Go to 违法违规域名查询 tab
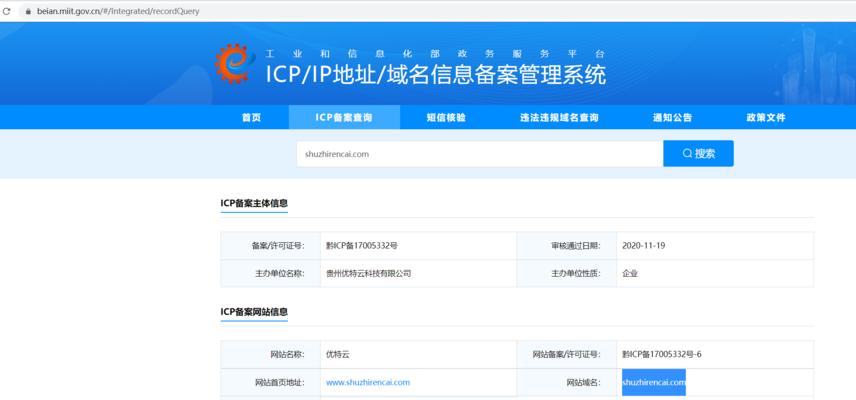The height and width of the screenshot is (400, 856). click(x=560, y=117)
